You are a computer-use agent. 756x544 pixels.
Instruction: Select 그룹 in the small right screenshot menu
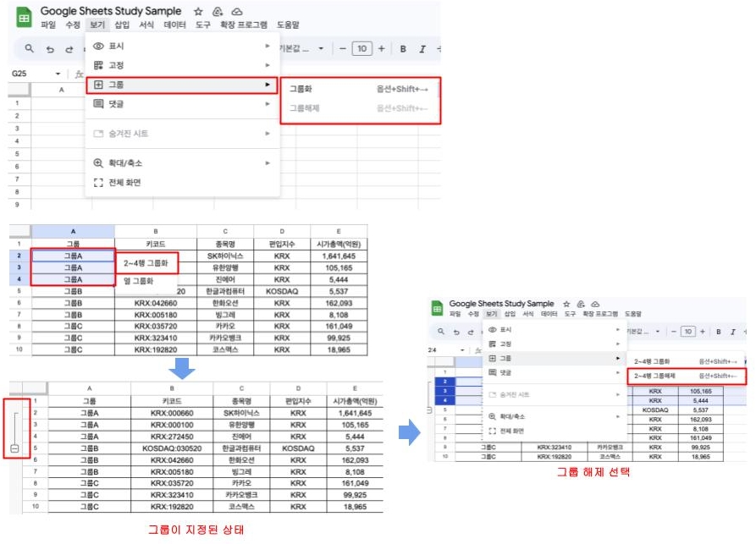click(555, 359)
